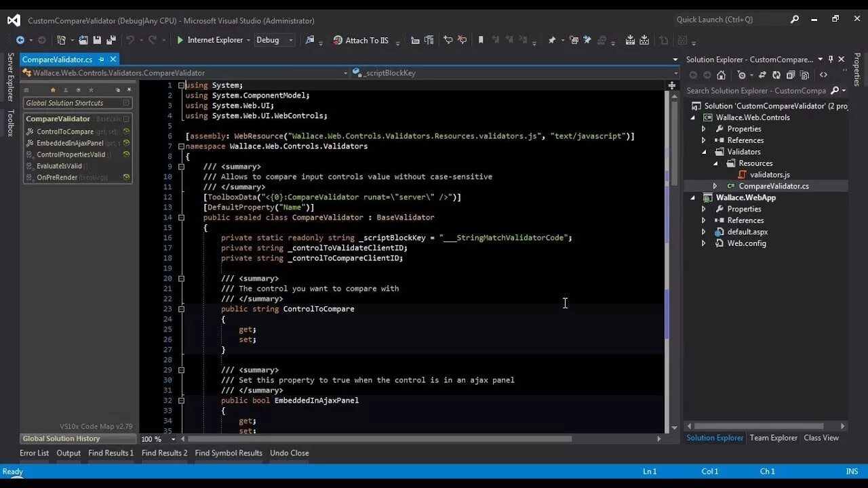Click the orange home icon in Code Map
The width and height of the screenshot is (868, 488).
(53, 89)
